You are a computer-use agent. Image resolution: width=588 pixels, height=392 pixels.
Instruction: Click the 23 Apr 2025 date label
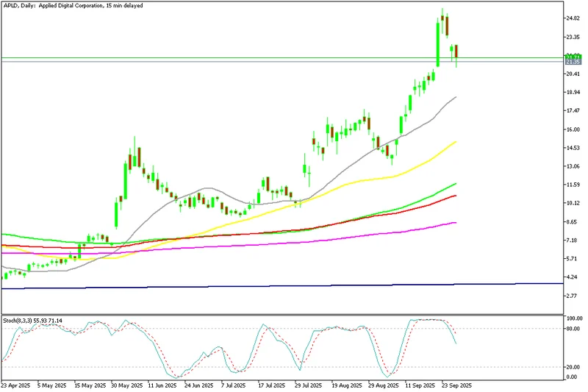pyautogui.click(x=18, y=385)
